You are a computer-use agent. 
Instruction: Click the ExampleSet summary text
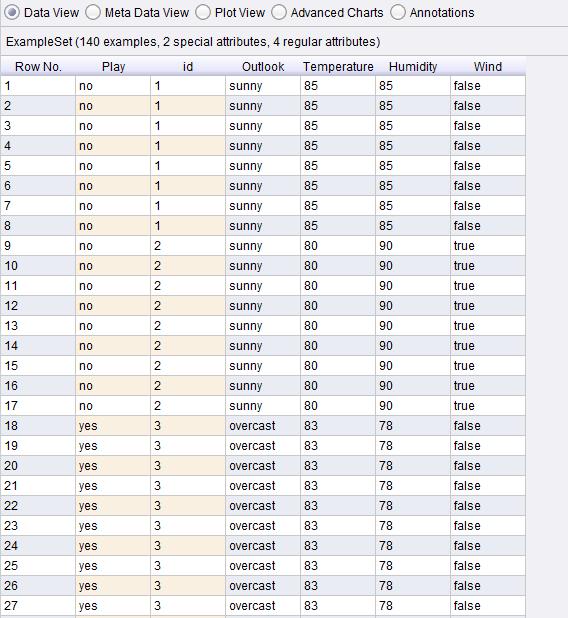click(193, 42)
